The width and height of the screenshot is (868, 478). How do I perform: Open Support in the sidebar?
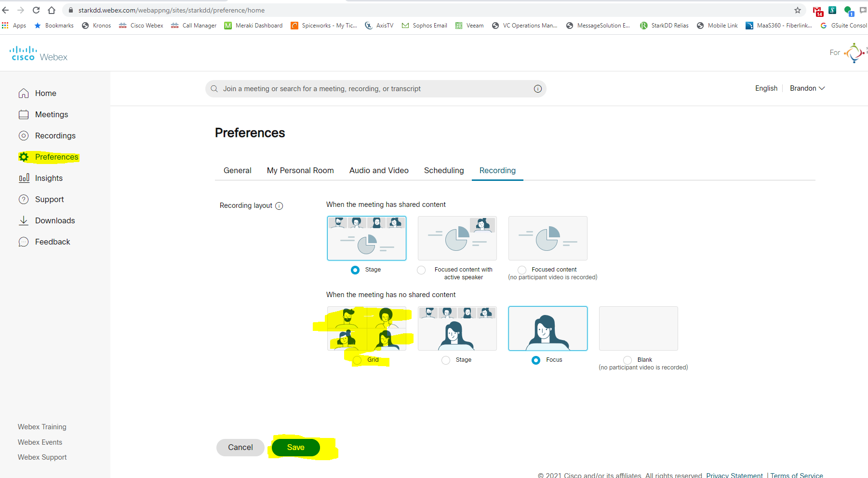pyautogui.click(x=41, y=199)
